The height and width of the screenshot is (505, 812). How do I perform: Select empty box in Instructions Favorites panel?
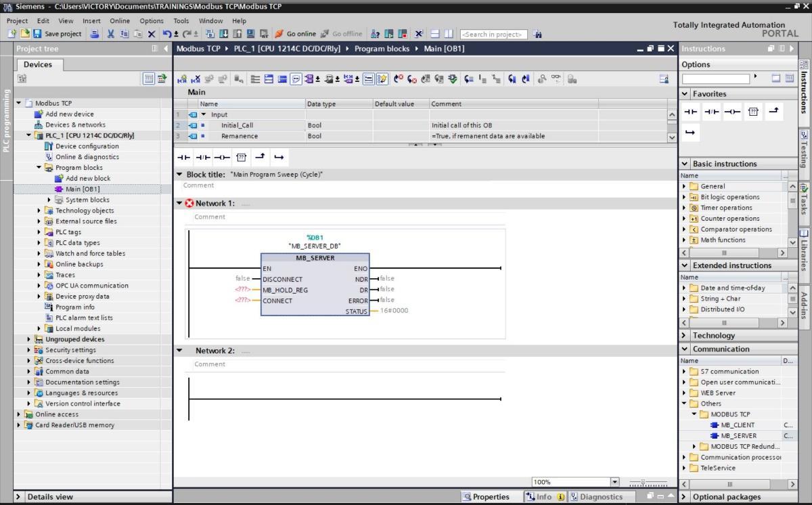click(x=753, y=112)
